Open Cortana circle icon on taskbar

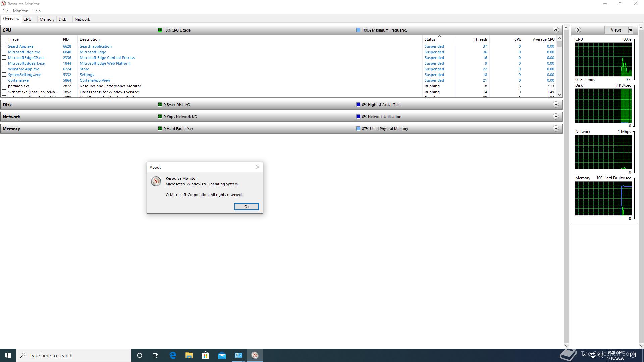(140, 355)
